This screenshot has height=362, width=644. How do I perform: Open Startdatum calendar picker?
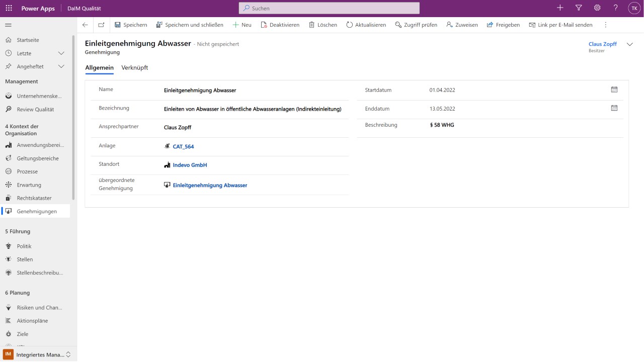click(614, 89)
